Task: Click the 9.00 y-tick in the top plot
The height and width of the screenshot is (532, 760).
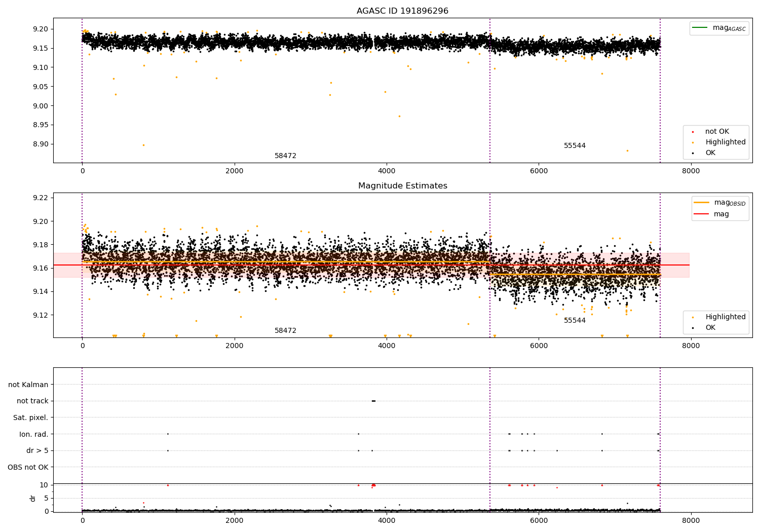Action: pos(40,106)
